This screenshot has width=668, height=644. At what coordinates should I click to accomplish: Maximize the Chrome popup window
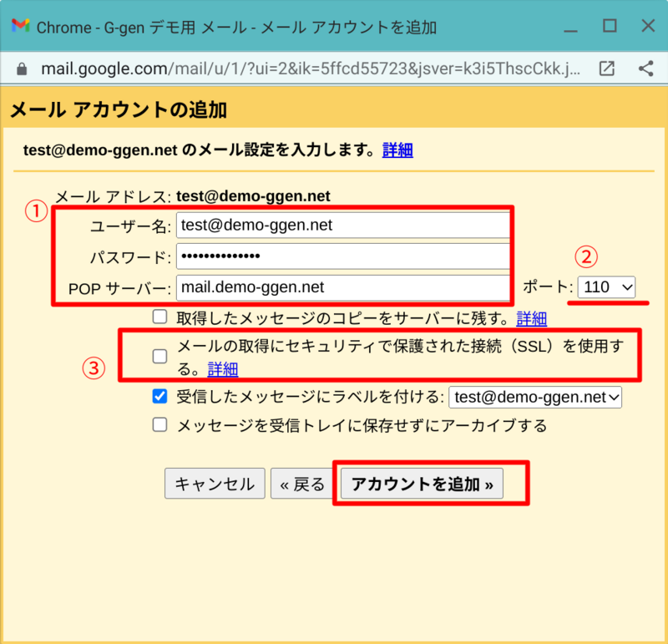610,26
